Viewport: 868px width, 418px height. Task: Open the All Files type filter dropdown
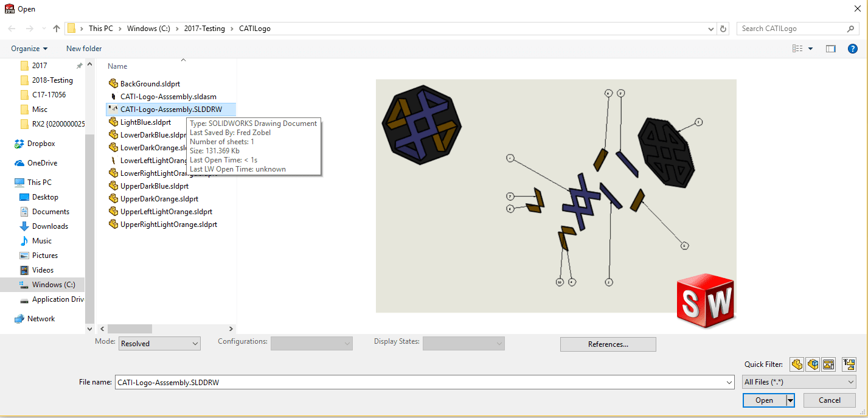(x=799, y=382)
